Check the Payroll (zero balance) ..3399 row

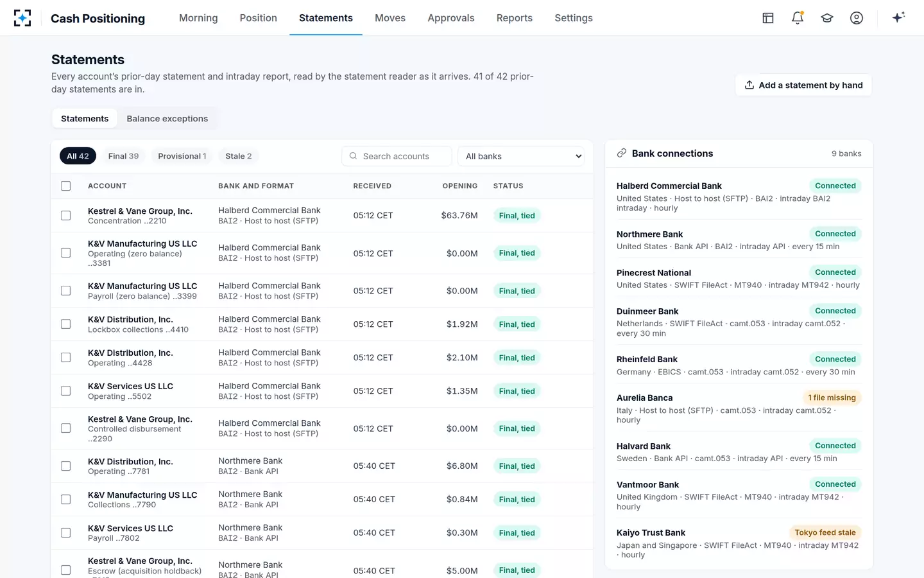coord(66,291)
